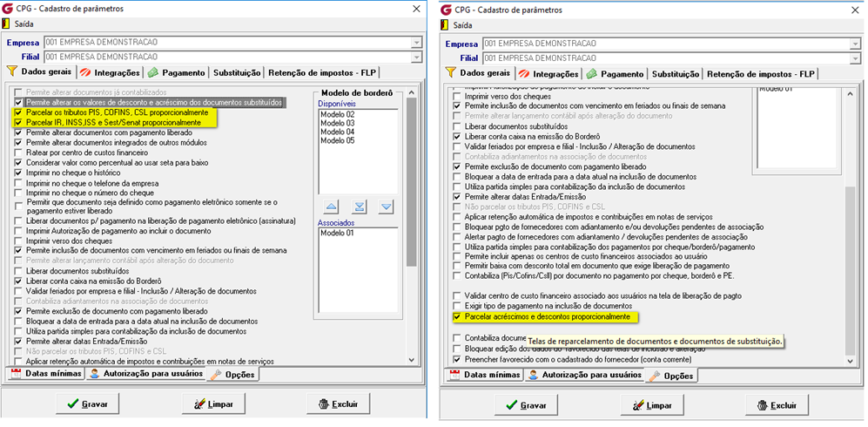
Task: Click the Limpar button in left window
Action: tap(214, 403)
